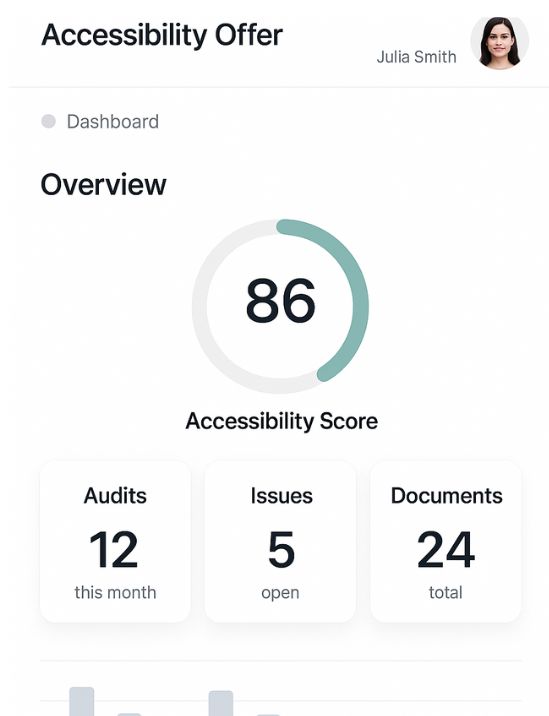Click the 12 audits count
549x716 pixels.
click(114, 550)
